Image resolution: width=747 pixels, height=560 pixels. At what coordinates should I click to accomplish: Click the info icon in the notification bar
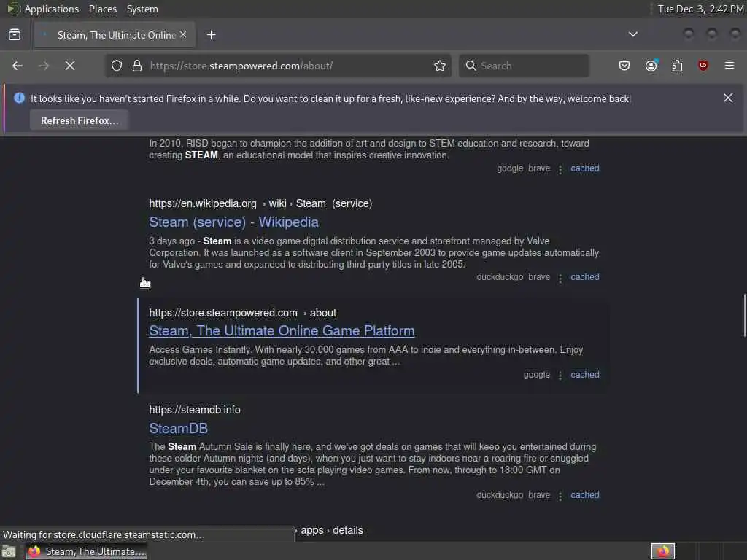(19, 98)
